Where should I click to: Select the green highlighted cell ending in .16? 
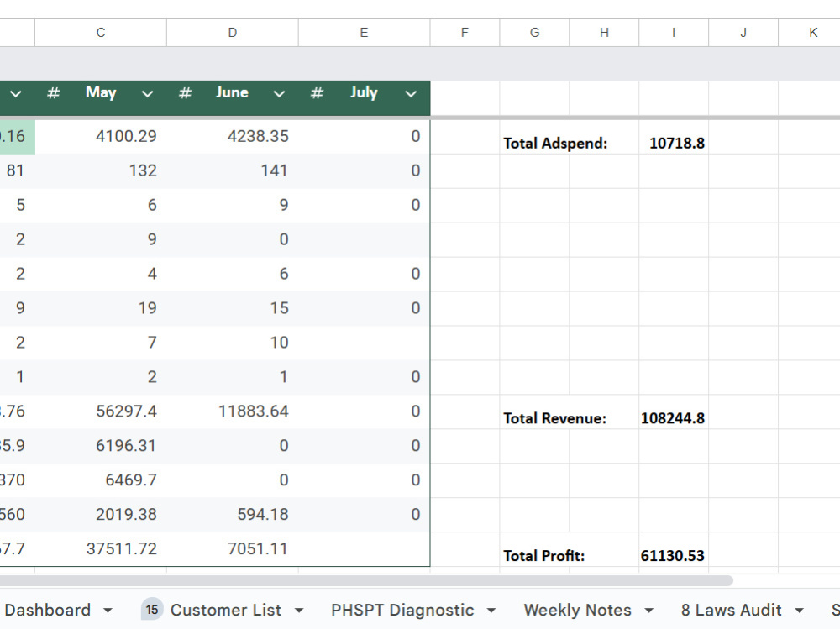pos(17,137)
